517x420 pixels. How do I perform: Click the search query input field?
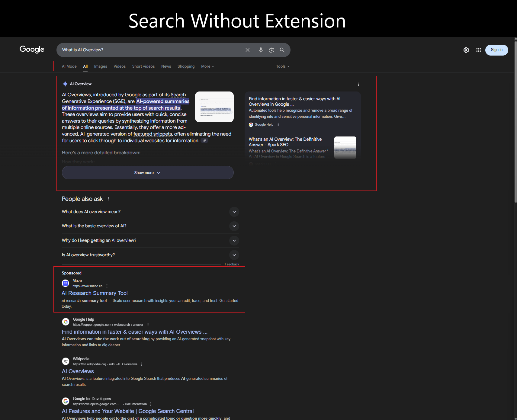click(x=151, y=50)
